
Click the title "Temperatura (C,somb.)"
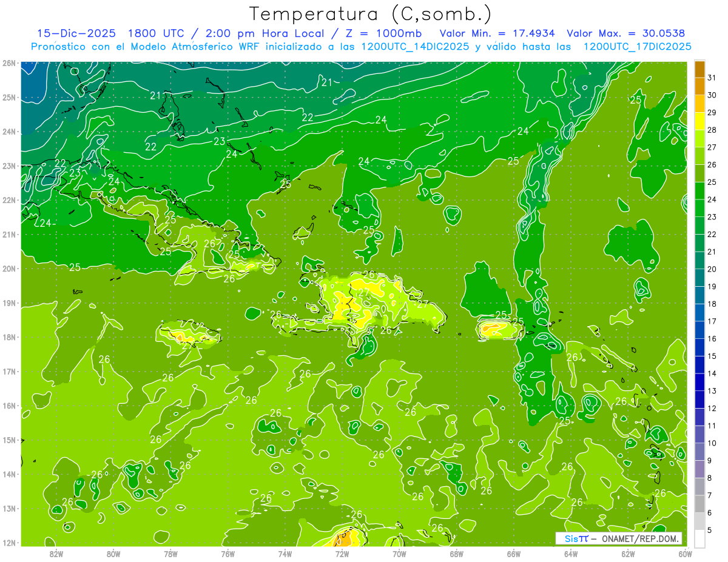(x=371, y=14)
